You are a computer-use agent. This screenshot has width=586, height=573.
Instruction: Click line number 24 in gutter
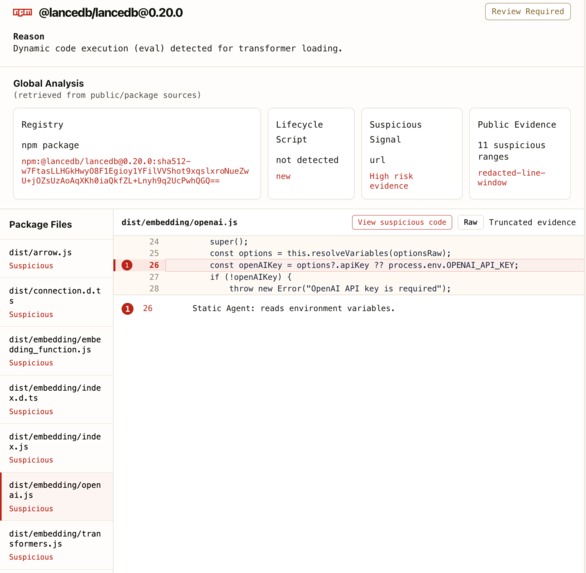point(154,241)
